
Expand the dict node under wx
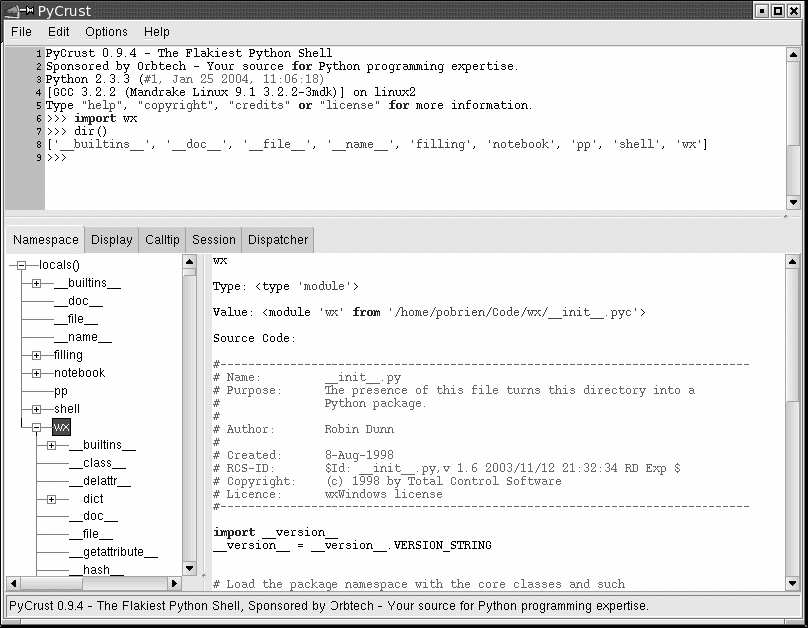click(x=52, y=499)
